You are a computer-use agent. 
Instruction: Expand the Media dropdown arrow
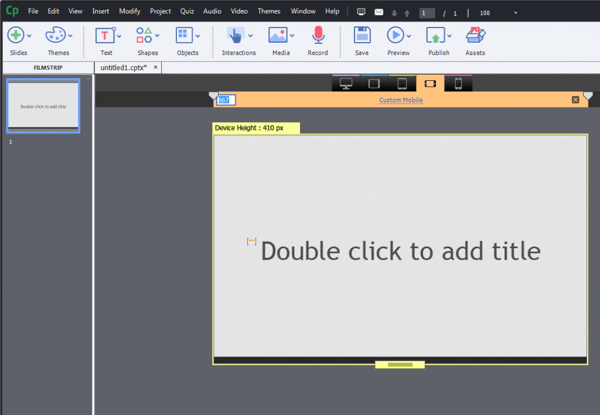click(x=292, y=36)
